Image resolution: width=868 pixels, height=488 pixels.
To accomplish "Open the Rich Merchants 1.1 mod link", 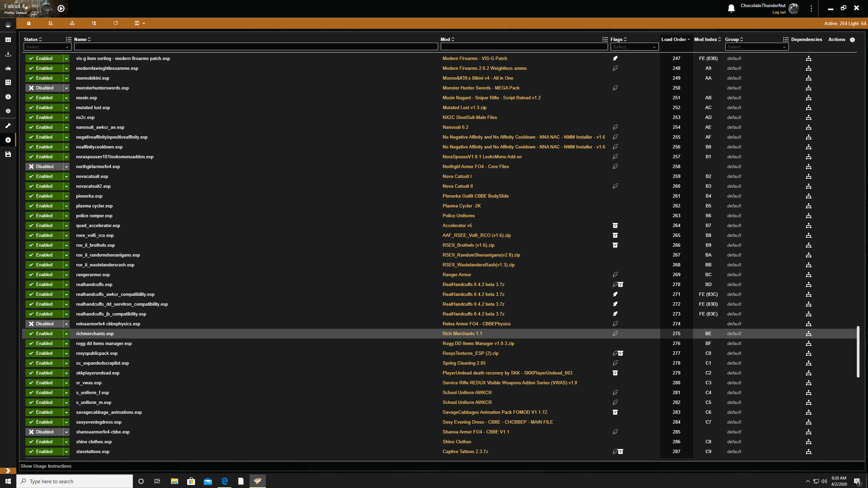I will (462, 333).
